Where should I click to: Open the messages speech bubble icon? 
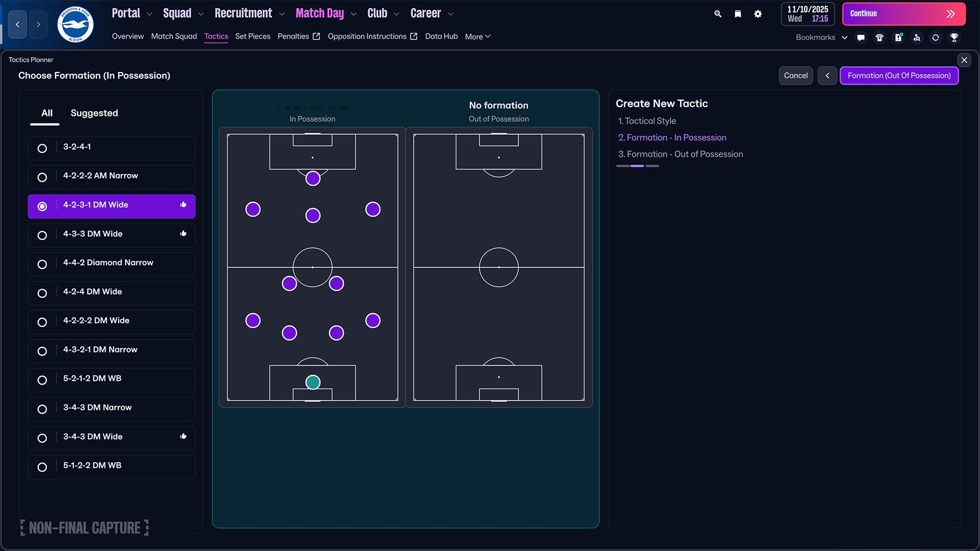[861, 37]
